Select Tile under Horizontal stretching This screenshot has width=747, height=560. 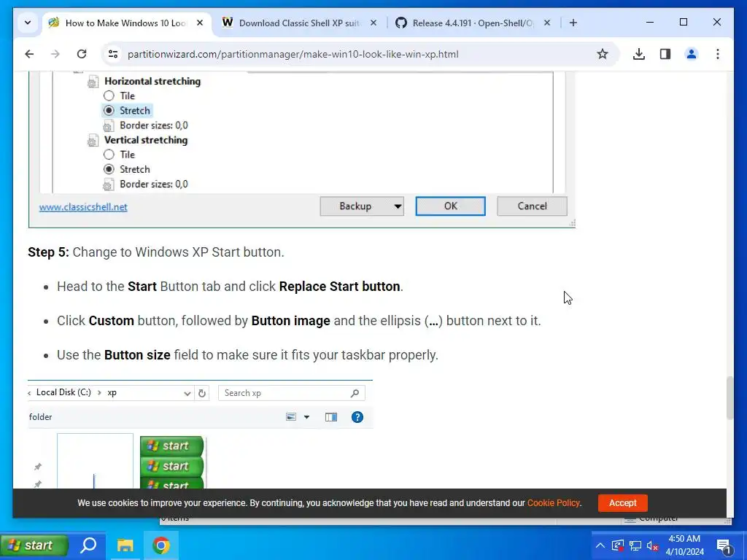click(119, 96)
